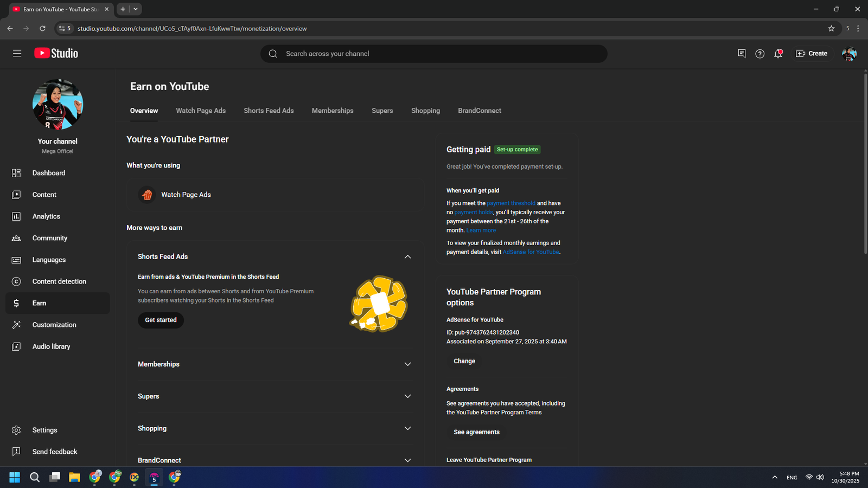Open the notifications bell
Screen dimensions: 868x488
(778, 54)
